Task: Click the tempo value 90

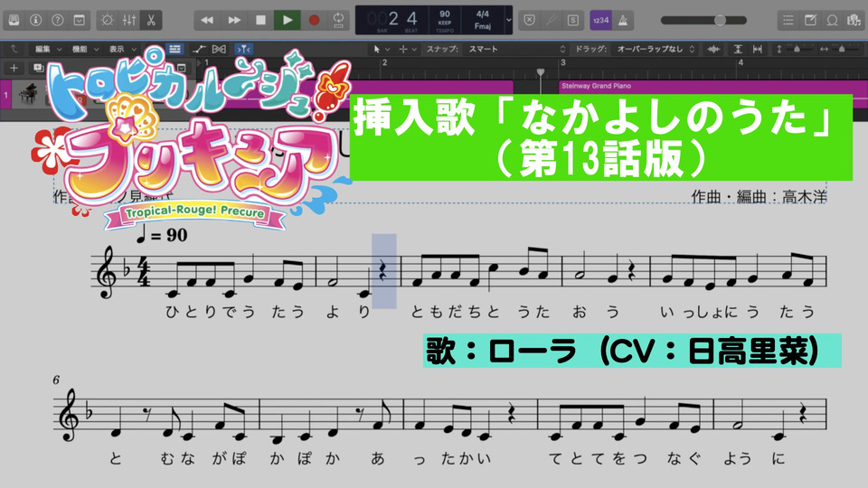Action: pos(445,14)
